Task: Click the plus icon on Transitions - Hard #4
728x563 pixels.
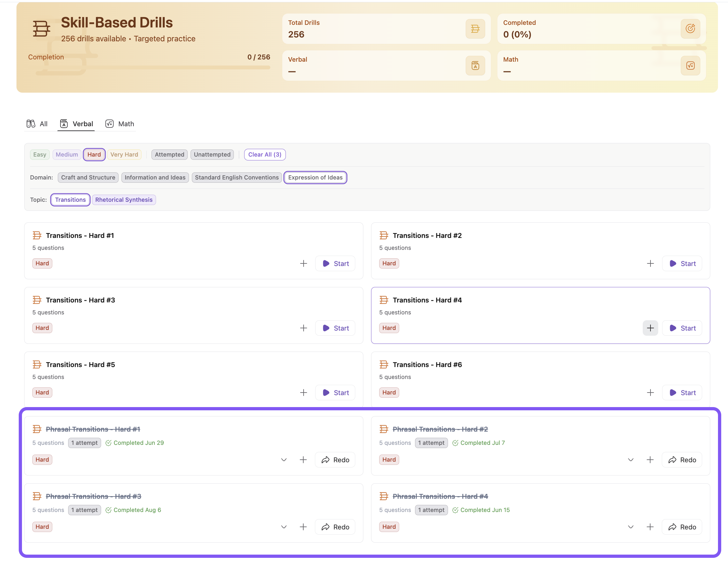Action: 650,328
